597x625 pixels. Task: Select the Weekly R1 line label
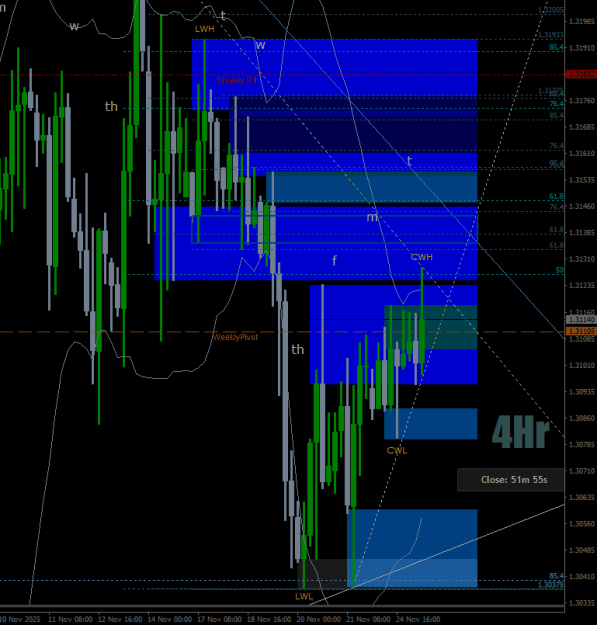pos(236,80)
